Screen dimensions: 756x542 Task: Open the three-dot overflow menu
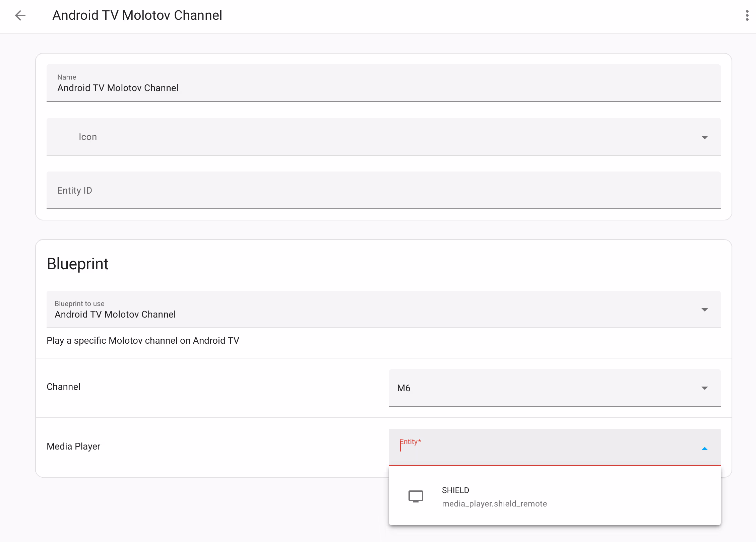747,15
